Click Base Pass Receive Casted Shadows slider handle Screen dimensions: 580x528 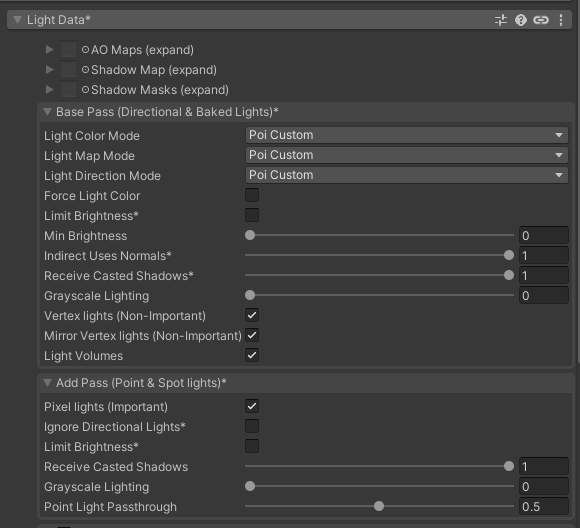coord(509,275)
